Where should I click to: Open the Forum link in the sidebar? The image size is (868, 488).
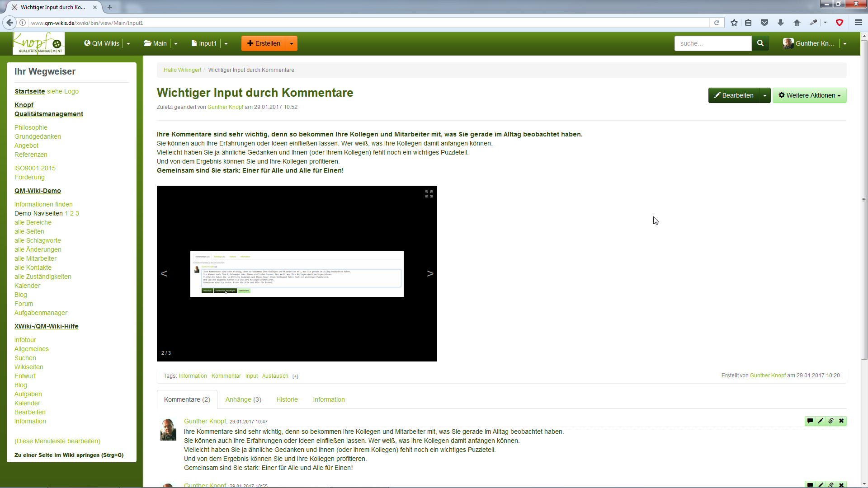[x=24, y=304]
